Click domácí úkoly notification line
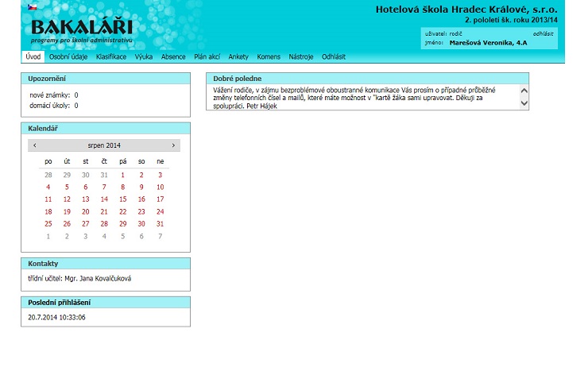The height and width of the screenshot is (375, 588). pyautogui.click(x=53, y=106)
